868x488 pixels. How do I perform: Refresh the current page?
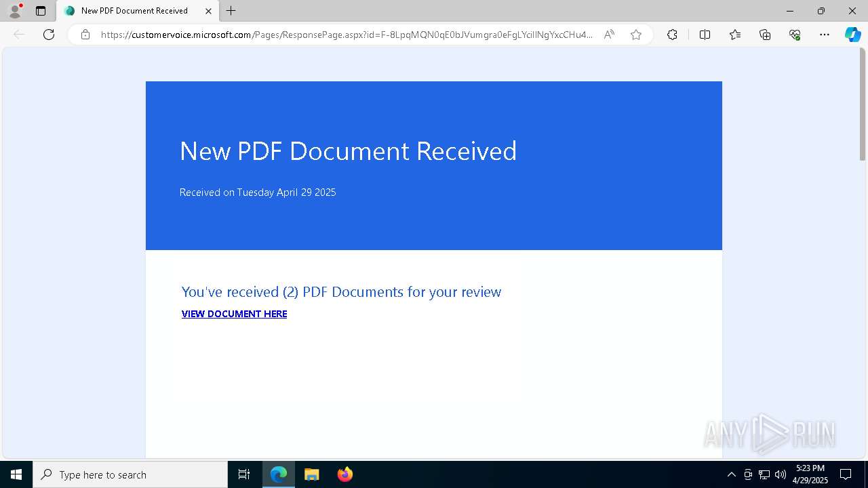click(49, 35)
